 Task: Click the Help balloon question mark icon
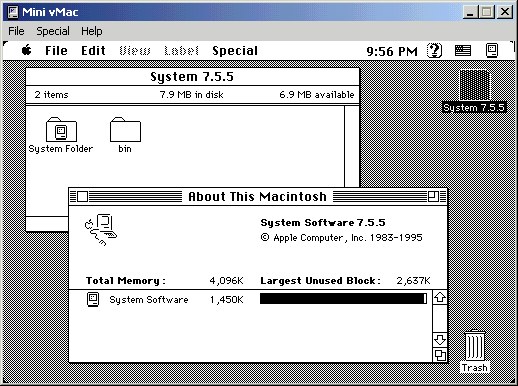click(x=434, y=51)
